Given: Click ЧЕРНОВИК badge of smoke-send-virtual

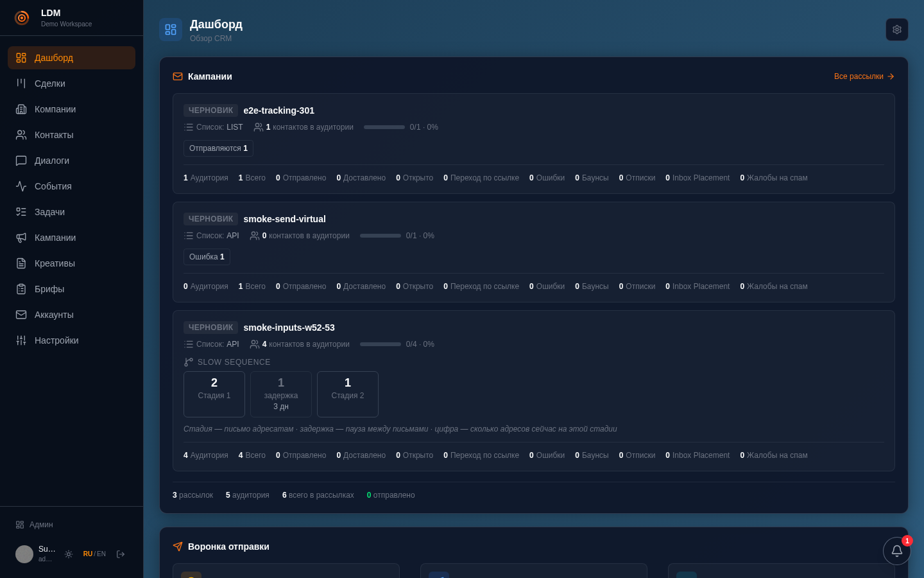Looking at the screenshot, I should click(210, 219).
